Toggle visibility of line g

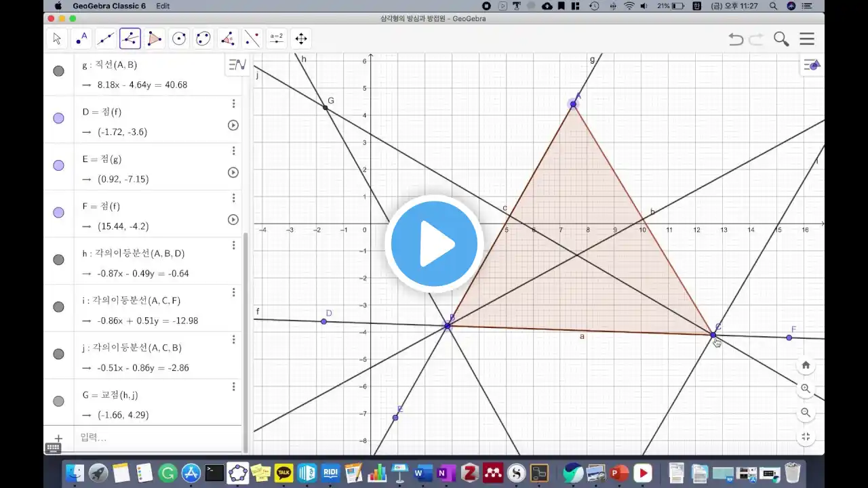[x=58, y=70]
